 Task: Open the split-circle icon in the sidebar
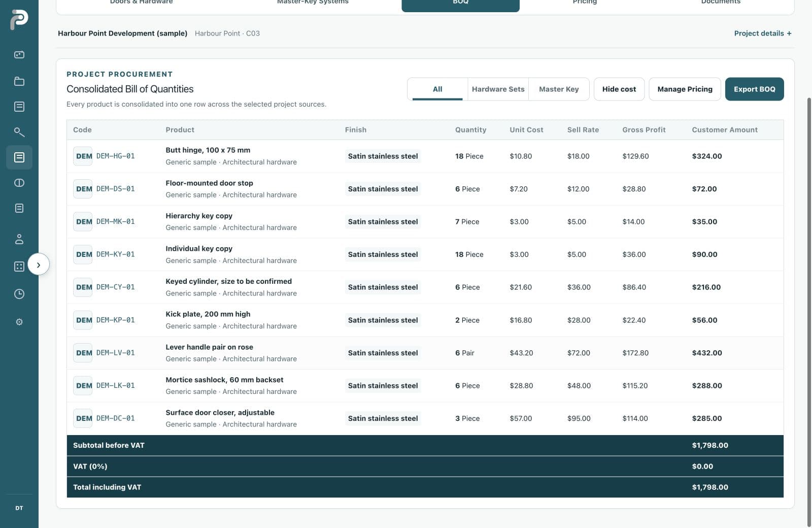(19, 183)
